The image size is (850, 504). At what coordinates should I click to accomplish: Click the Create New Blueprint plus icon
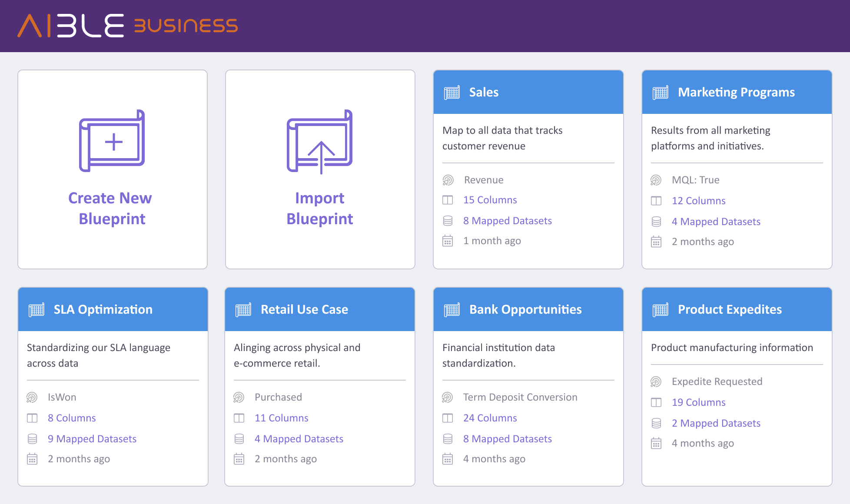(x=114, y=142)
